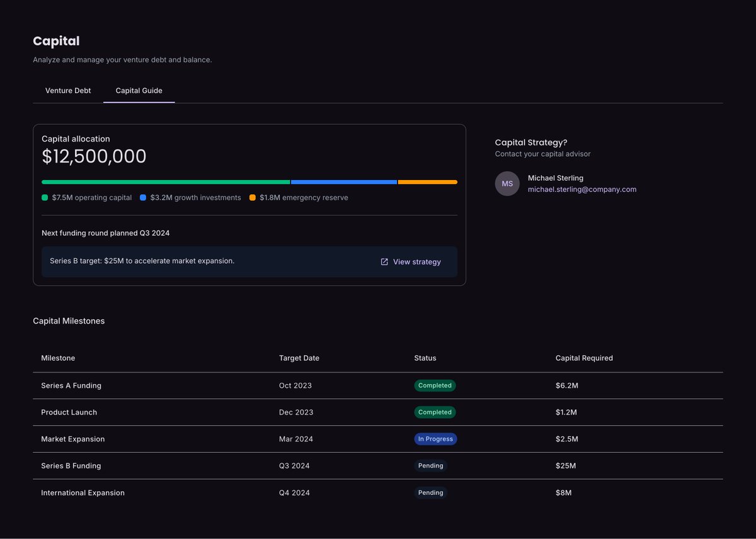Click the Michael Sterling advisor name
756x539 pixels.
click(556, 178)
